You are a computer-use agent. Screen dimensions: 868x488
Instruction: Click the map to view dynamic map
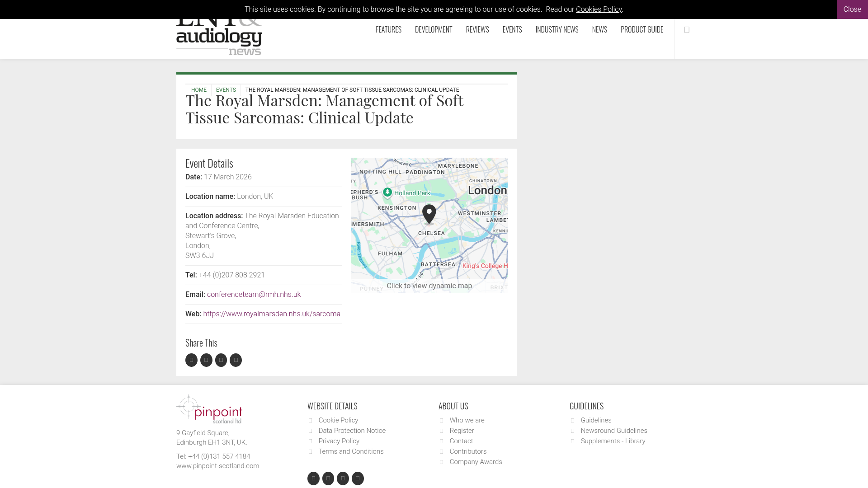(429, 225)
